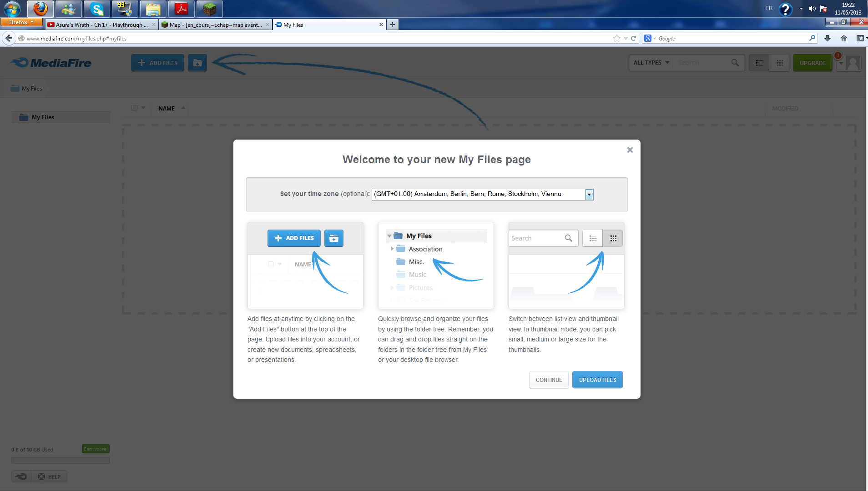This screenshot has width=868, height=491.
Task: Open a new browser tab with the plus
Action: coord(393,25)
